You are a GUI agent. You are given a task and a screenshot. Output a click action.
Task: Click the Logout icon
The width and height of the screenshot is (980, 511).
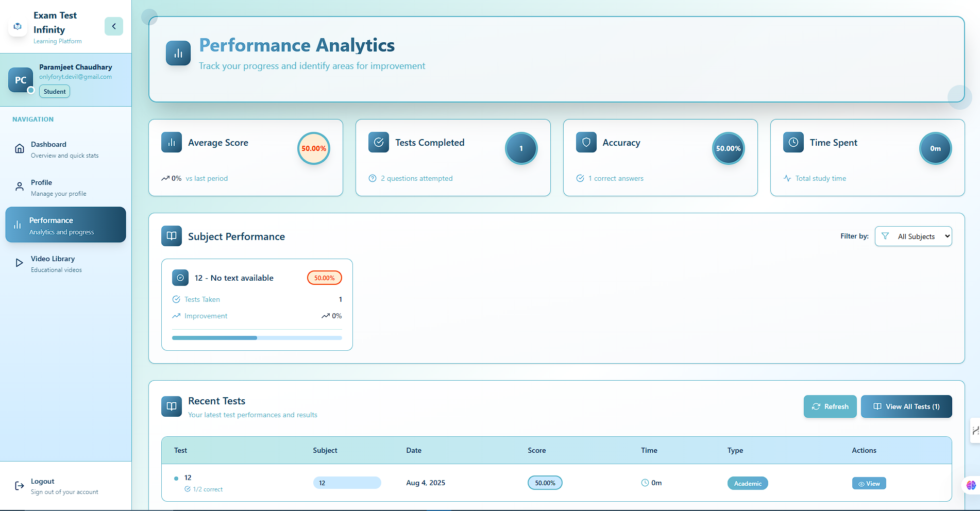pos(20,486)
